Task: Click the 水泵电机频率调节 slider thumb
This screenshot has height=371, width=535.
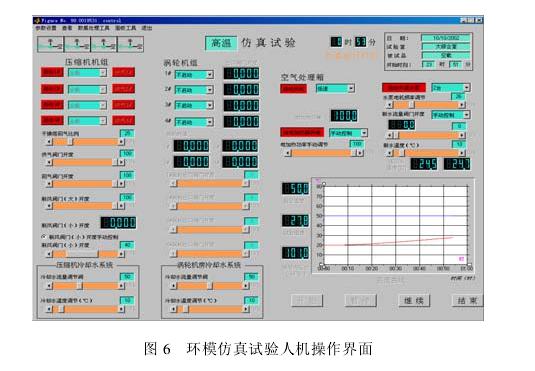Action: (411, 105)
